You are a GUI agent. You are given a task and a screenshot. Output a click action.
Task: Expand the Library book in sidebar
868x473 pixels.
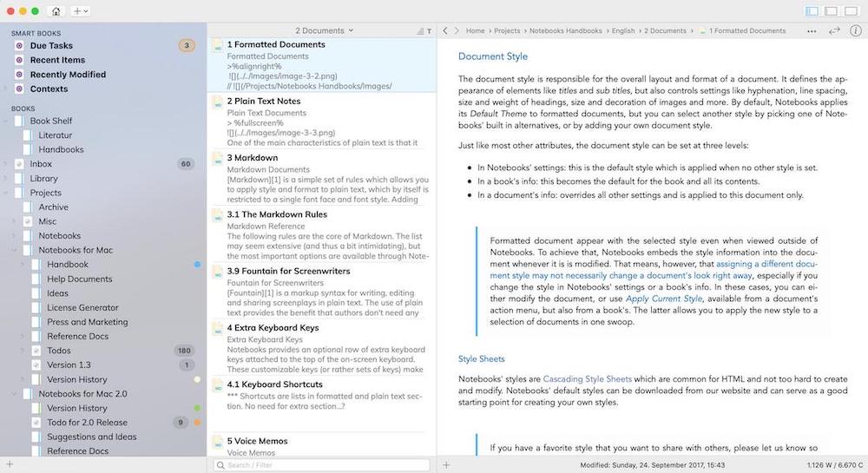point(6,179)
